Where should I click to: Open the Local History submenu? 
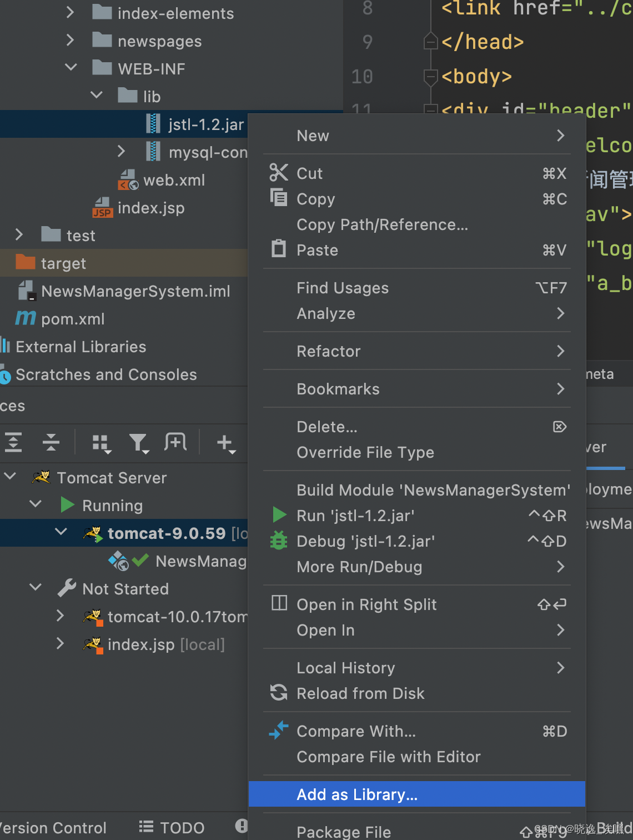(416, 668)
